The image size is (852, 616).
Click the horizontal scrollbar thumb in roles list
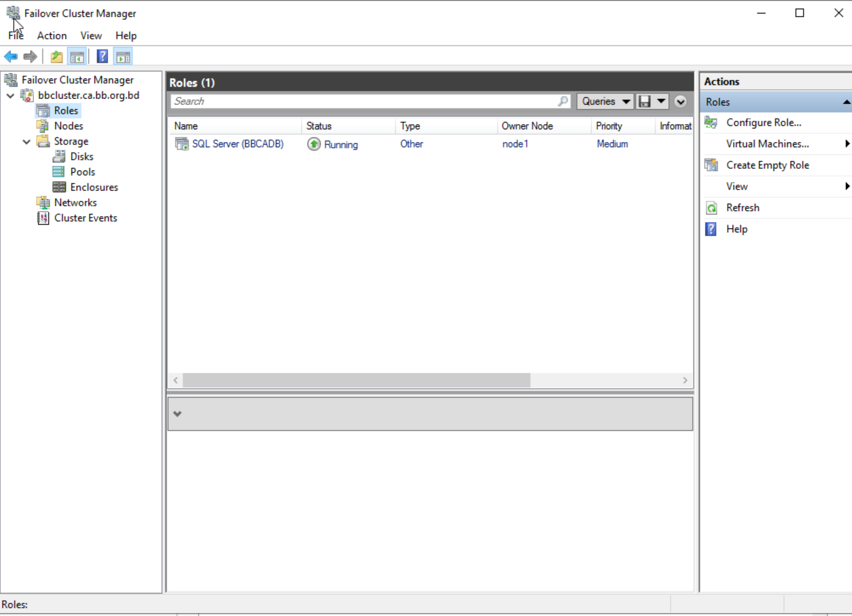click(357, 380)
